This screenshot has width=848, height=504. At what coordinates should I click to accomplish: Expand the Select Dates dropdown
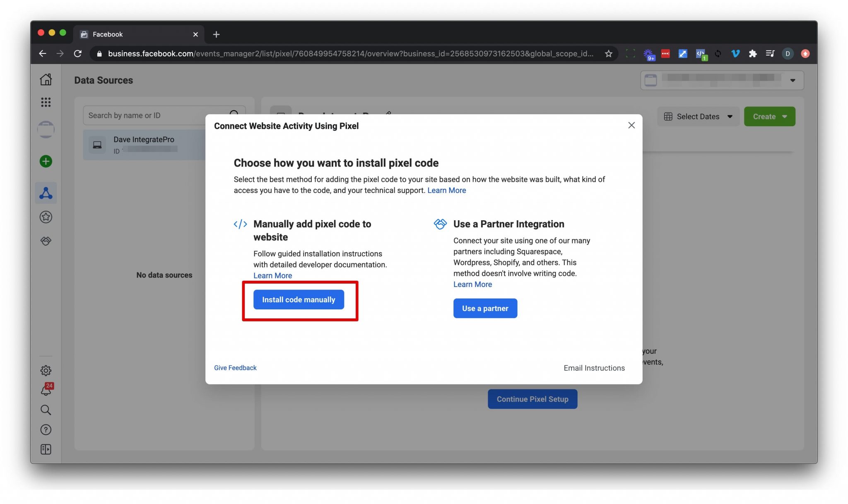click(698, 116)
